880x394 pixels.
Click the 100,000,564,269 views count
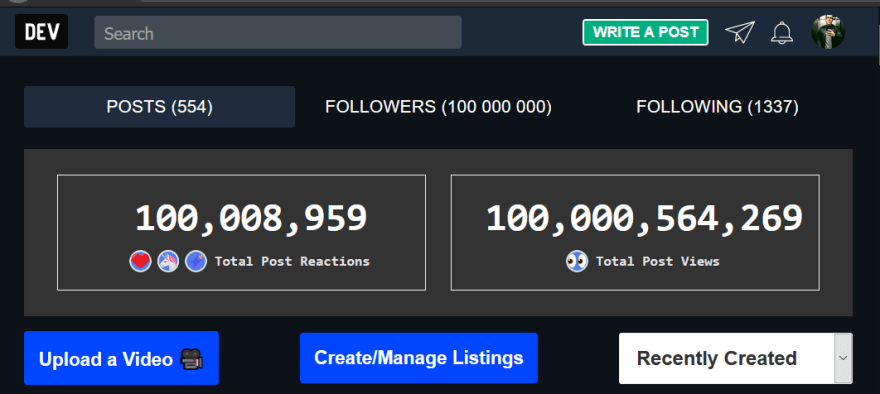pos(644,218)
